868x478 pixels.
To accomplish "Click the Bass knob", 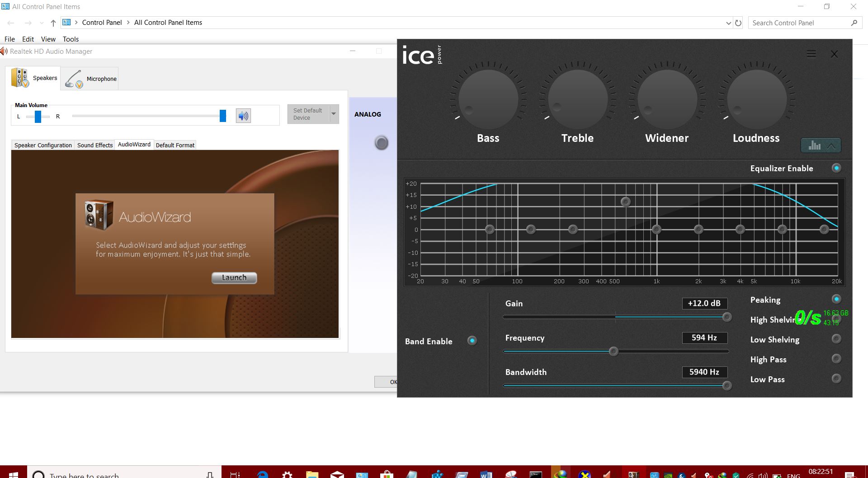I will click(x=488, y=99).
